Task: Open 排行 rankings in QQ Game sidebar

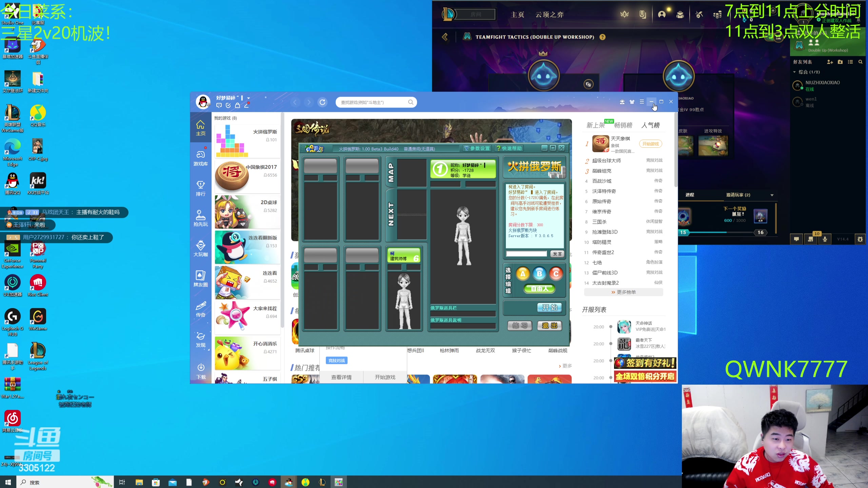Action: coord(201,188)
